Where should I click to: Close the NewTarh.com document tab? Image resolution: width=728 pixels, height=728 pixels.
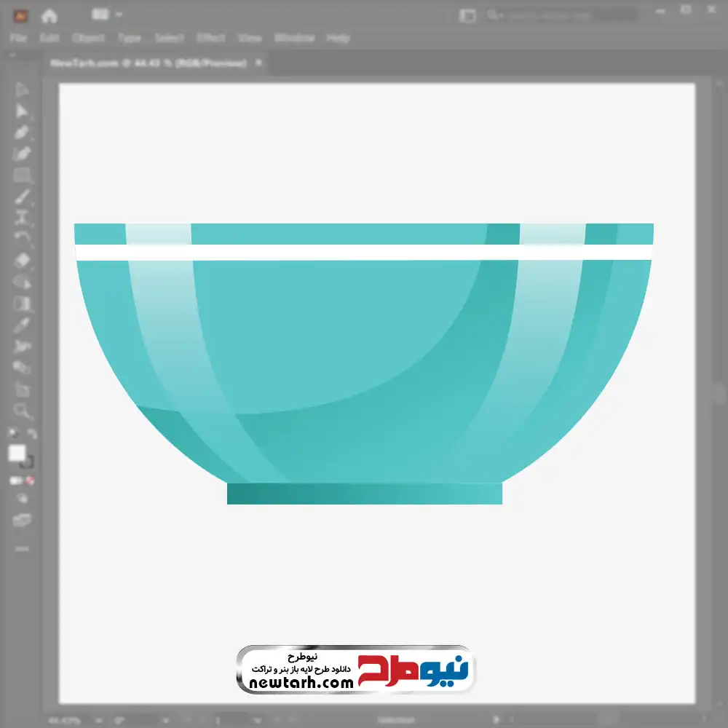tap(258, 63)
